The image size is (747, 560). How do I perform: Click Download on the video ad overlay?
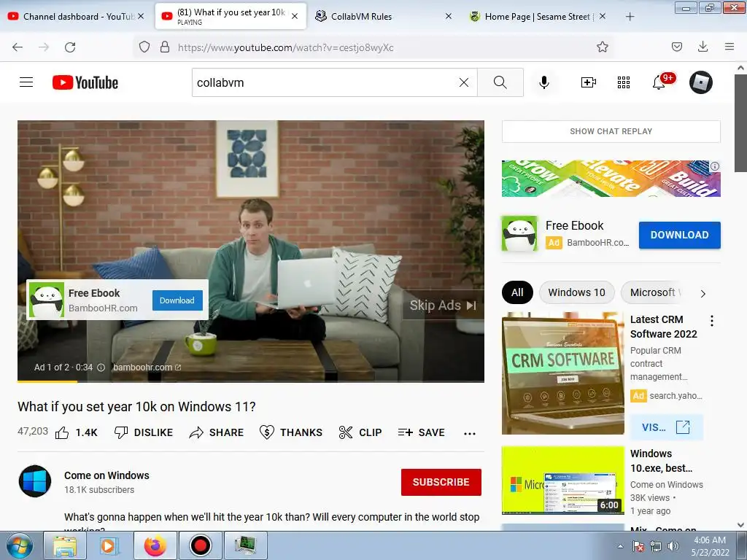[177, 300]
